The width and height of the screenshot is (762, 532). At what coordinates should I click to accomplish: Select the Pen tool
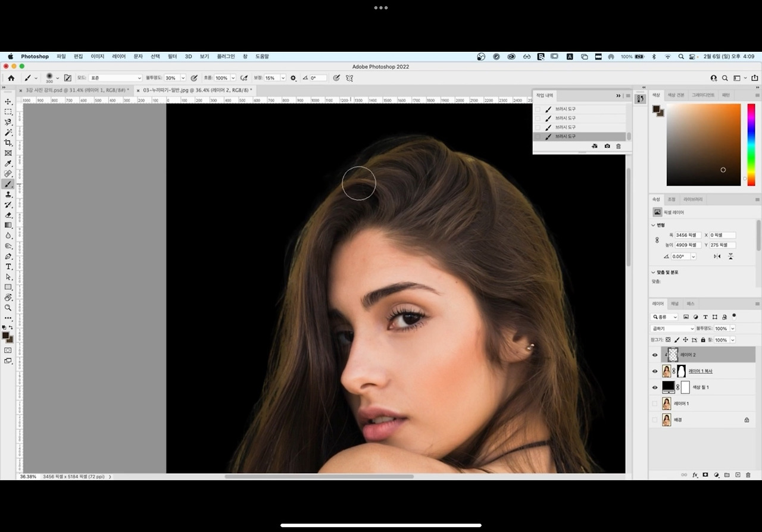click(8, 256)
